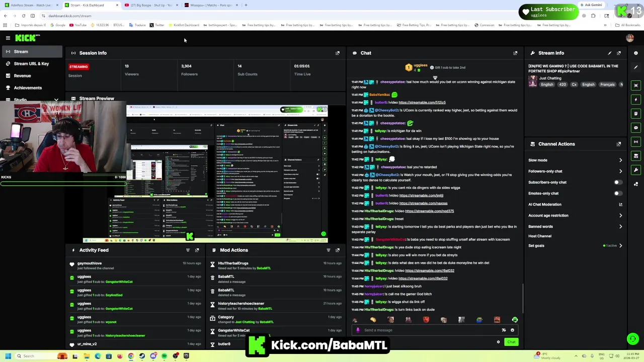Click the translate icon in chat box
The image size is (644, 362).
(504, 330)
